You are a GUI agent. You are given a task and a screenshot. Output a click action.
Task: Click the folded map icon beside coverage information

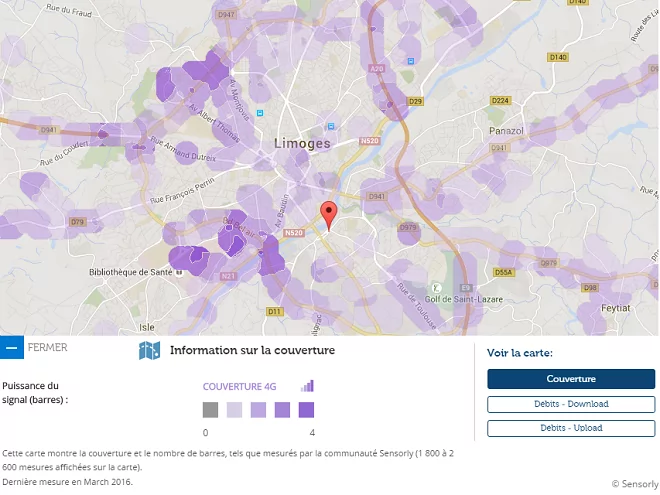point(149,351)
